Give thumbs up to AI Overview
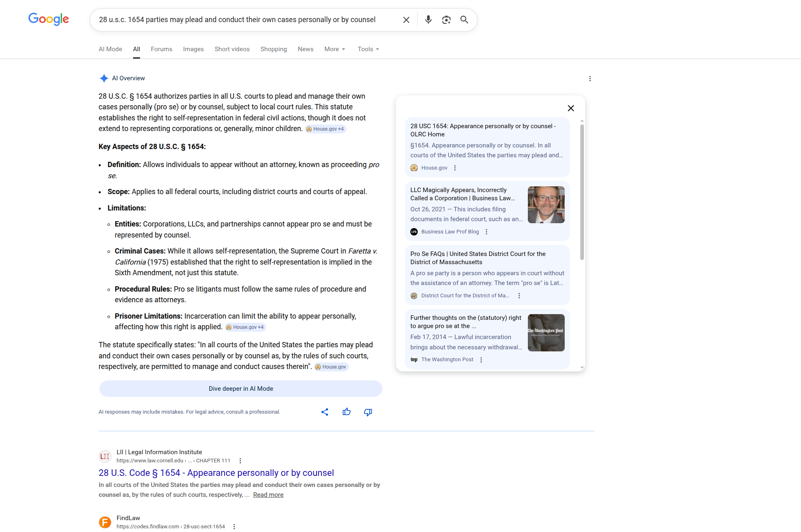Screen dimensions: 801x532 pos(346,412)
